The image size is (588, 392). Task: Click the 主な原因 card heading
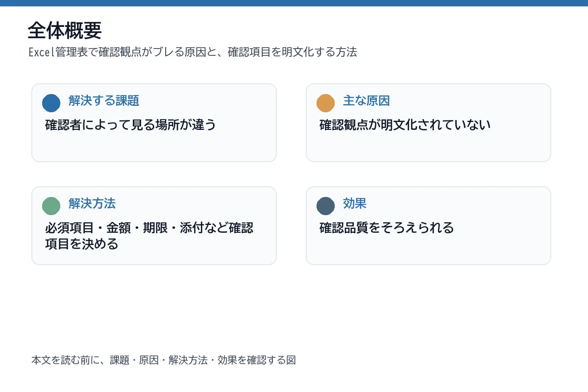coord(367,101)
